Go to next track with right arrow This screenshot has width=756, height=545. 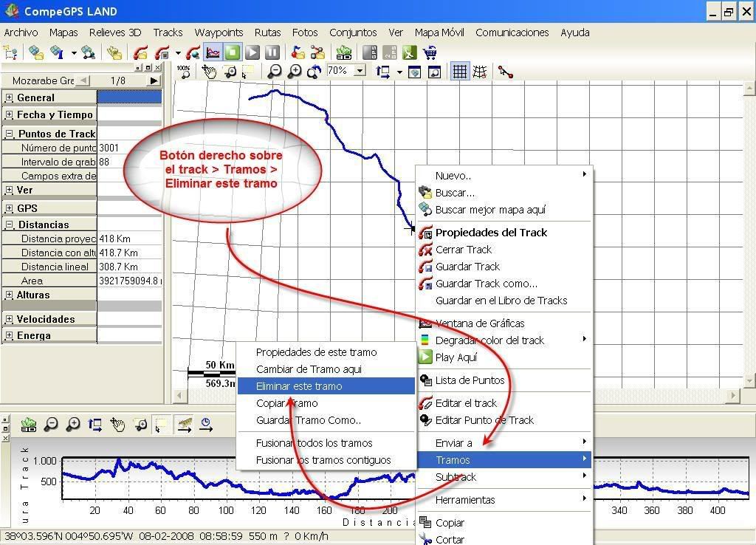click(154, 80)
